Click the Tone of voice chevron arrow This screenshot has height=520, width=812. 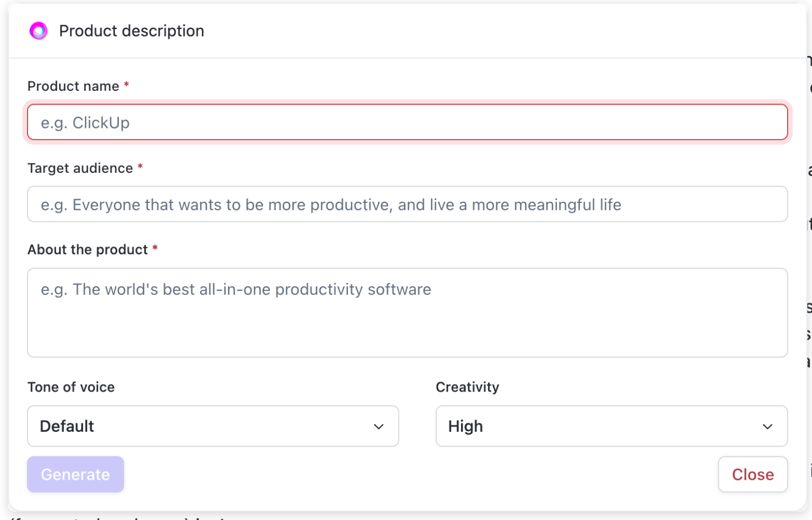tap(379, 426)
